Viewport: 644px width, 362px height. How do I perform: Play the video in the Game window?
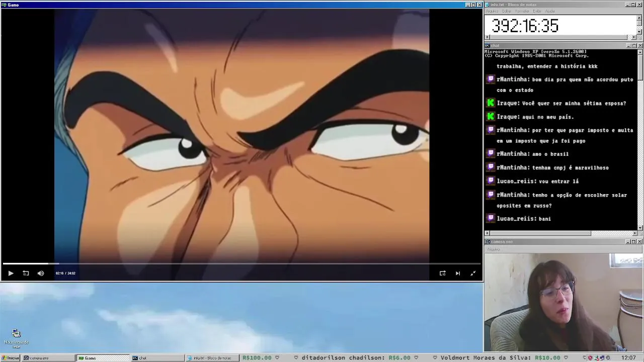tap(11, 273)
